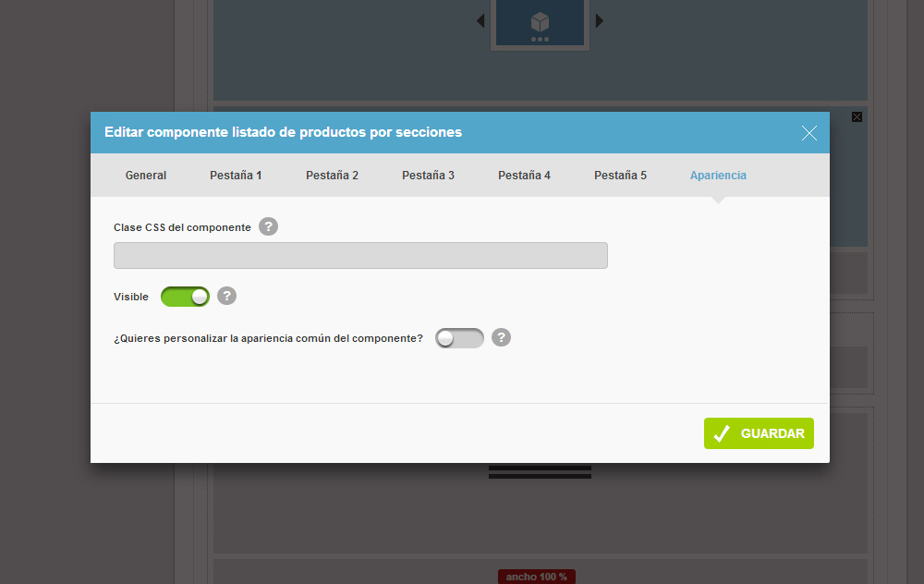The height and width of the screenshot is (584, 924).
Task: Open the Pestaña 3 tab
Action: [x=428, y=176]
